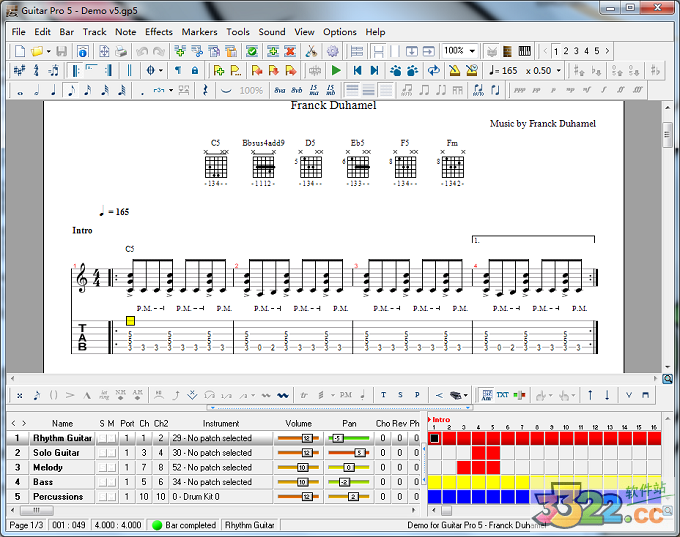This screenshot has width=680, height=537.
Task: Click the Add track icon
Action: click(x=180, y=51)
